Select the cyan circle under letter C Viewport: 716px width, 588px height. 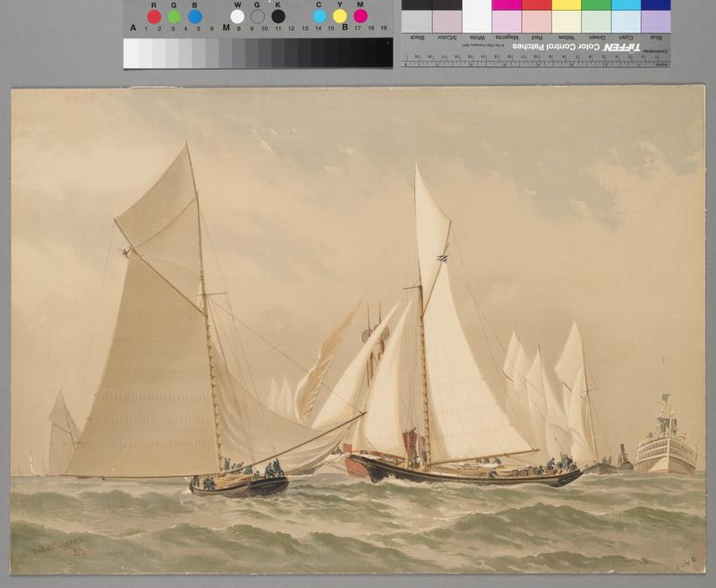pos(320,16)
